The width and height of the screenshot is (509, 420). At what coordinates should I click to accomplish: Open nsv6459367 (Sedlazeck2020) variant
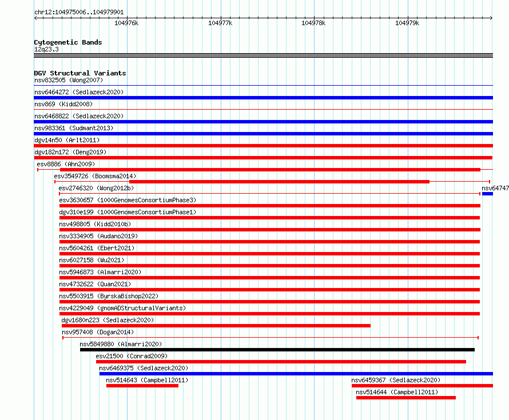[x=396, y=380]
